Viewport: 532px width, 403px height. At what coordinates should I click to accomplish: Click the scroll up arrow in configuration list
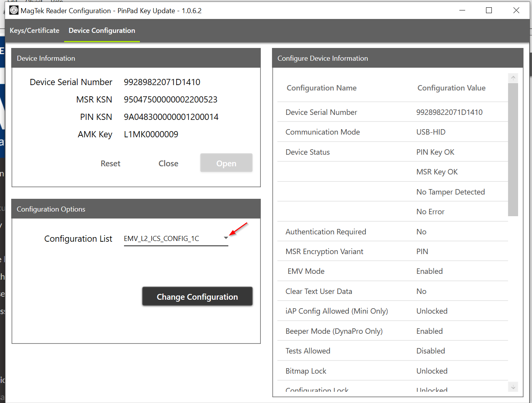(x=513, y=78)
